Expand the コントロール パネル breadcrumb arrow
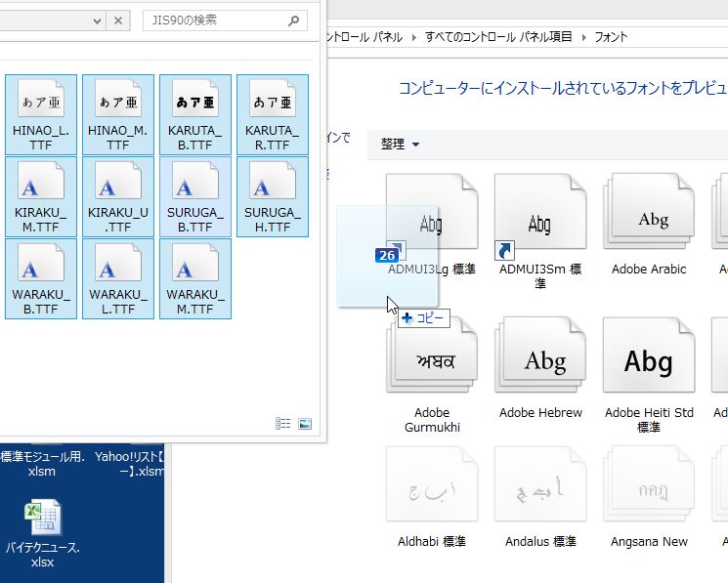 pos(413,37)
